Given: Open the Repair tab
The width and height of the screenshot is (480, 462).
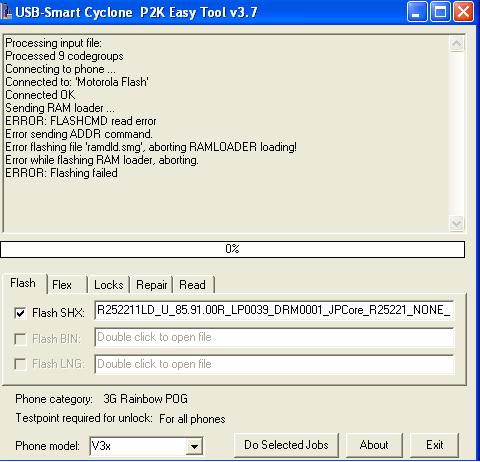Looking at the screenshot, I should point(152,285).
